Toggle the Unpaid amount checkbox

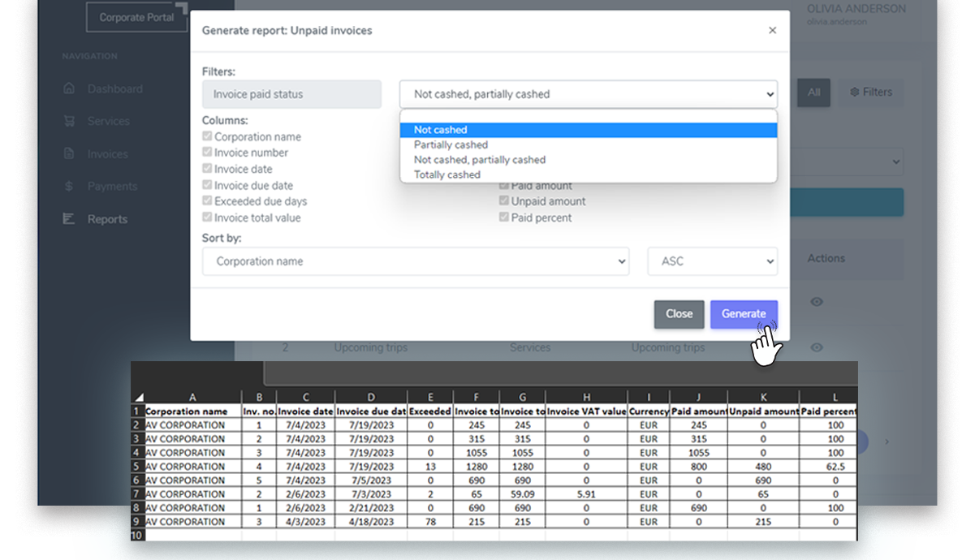[x=504, y=201]
